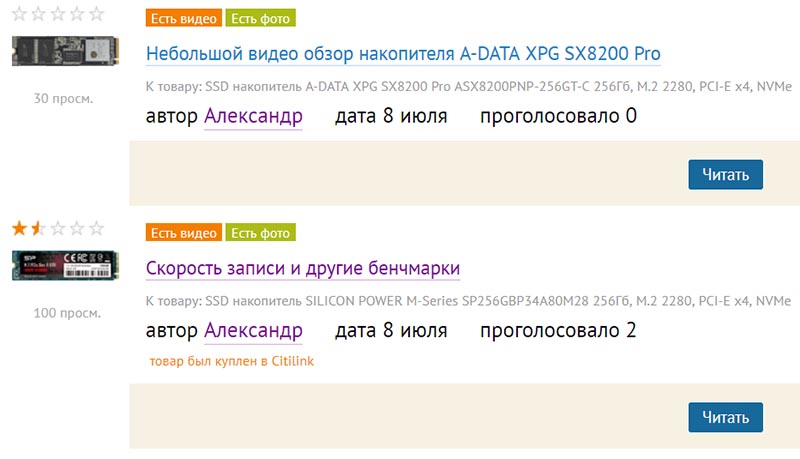This screenshot has height=459, width=800.
Task: Click 'проголосовало 2' vote count
Action: pos(558,330)
